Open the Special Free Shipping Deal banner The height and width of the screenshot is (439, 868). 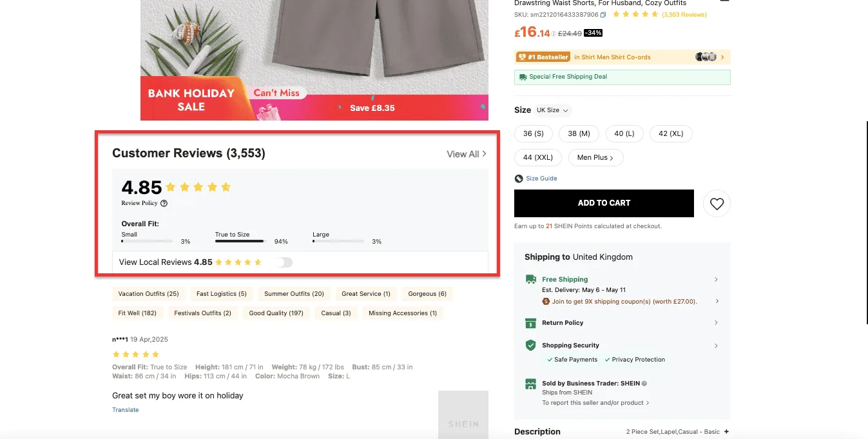click(x=622, y=77)
